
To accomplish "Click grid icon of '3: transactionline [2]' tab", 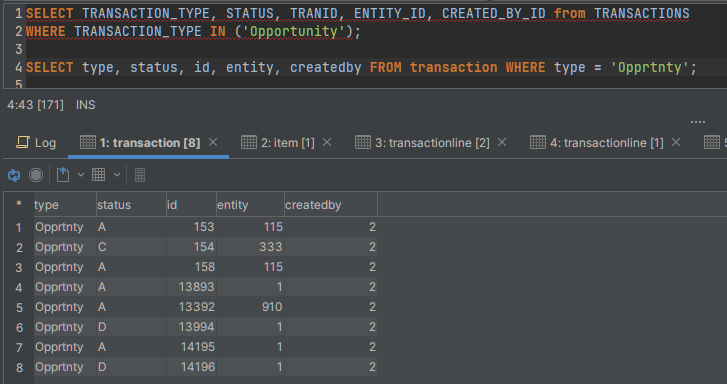I will click(x=363, y=142).
